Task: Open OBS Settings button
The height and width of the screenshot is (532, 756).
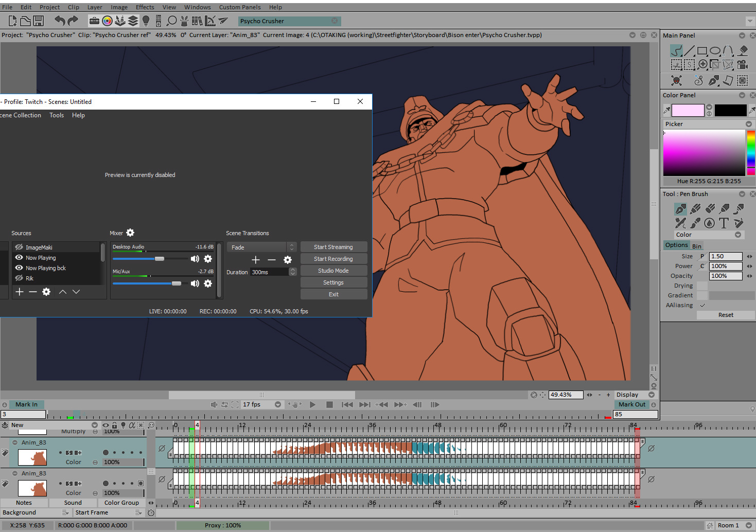Action: (x=333, y=282)
